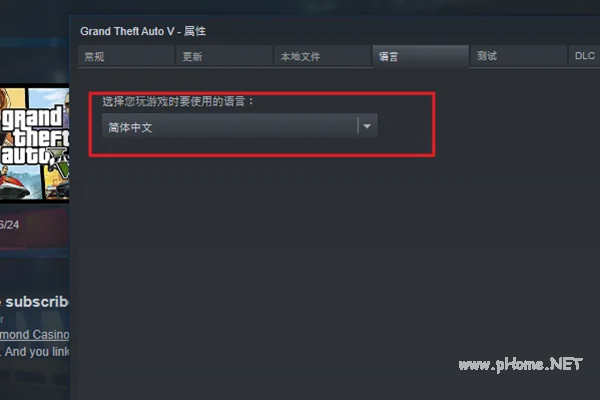
Task: Click the green V emblem on GTA logo
Action: [62, 163]
